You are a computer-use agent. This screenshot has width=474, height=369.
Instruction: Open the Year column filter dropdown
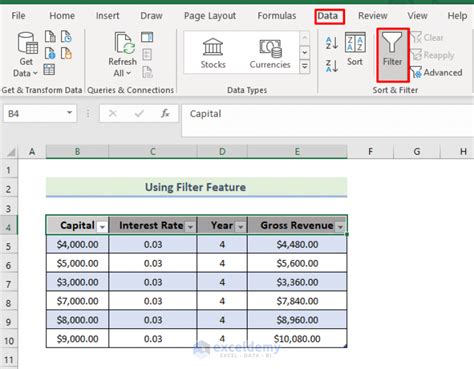[x=240, y=227]
